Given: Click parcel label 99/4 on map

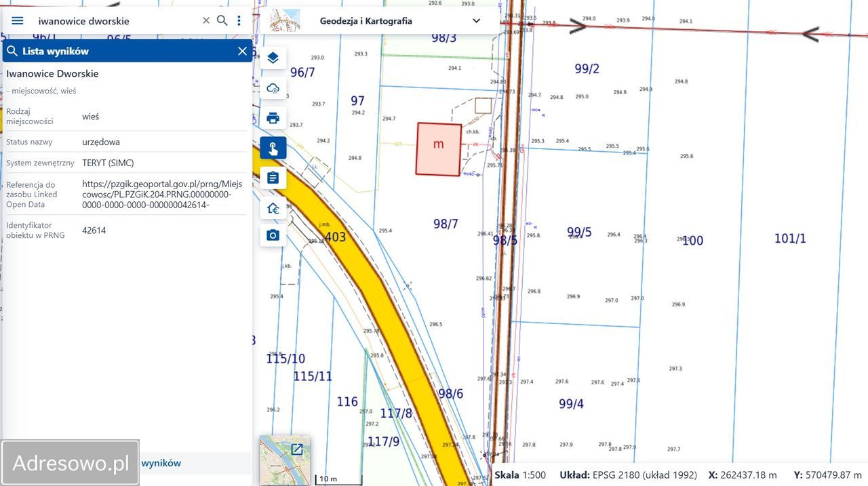Looking at the screenshot, I should point(571,403).
